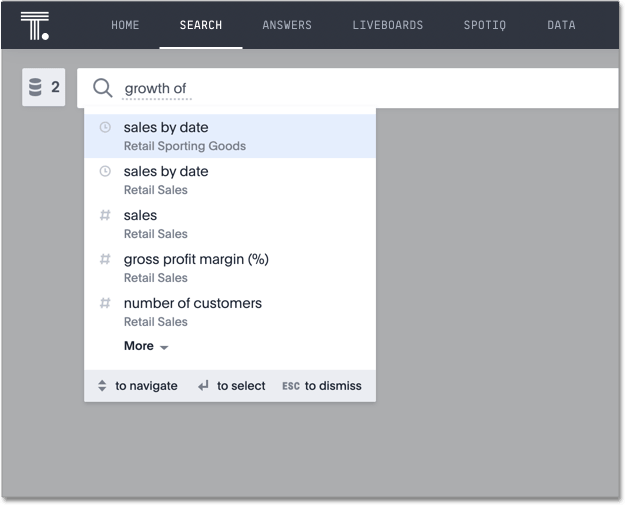This screenshot has width=625, height=505.
Task: Click the ThoughtSpot logo icon
Action: tap(35, 25)
